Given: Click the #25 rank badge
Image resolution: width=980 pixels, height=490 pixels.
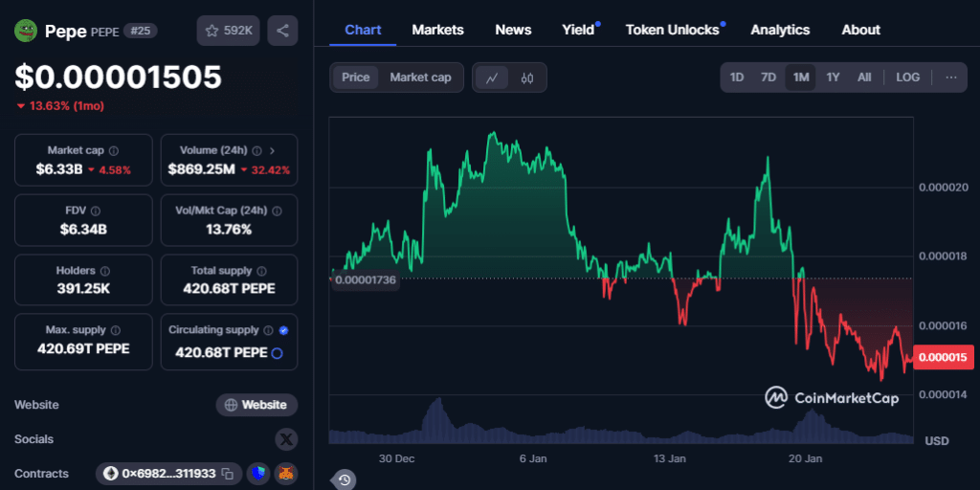Looking at the screenshot, I should tap(141, 31).
